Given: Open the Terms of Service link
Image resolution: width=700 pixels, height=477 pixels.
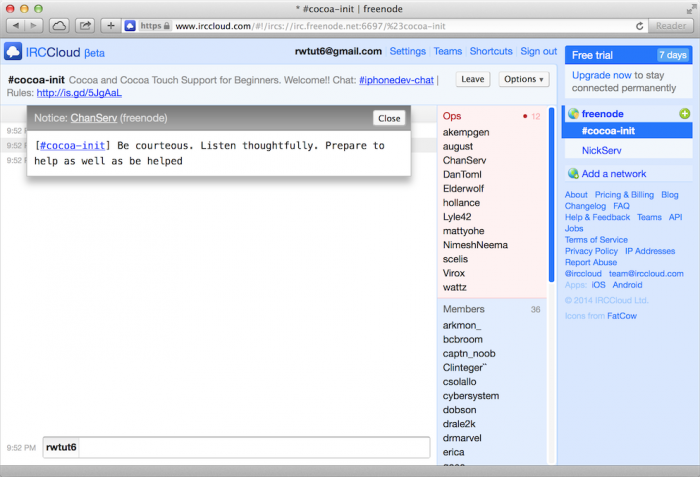Looking at the screenshot, I should 596,240.
